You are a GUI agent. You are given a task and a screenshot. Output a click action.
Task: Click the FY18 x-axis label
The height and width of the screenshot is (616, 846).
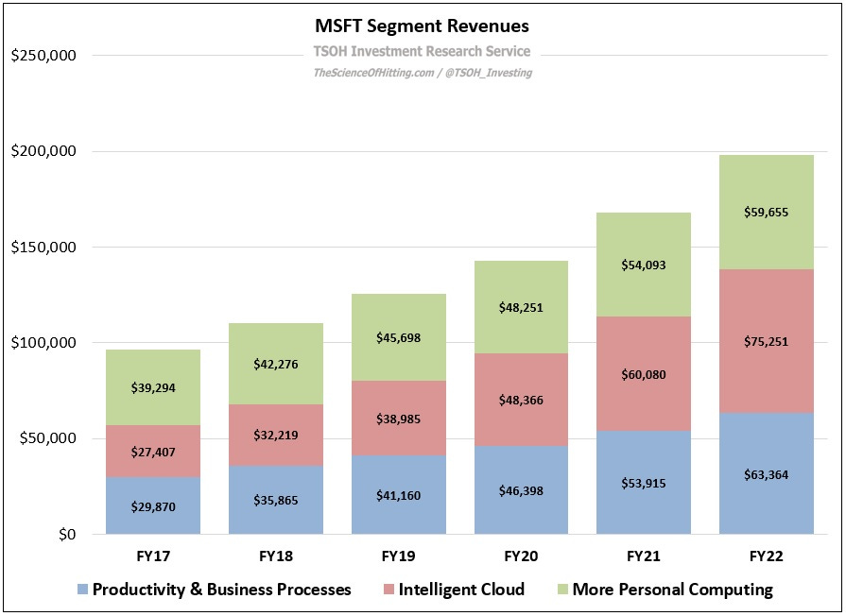click(x=276, y=556)
